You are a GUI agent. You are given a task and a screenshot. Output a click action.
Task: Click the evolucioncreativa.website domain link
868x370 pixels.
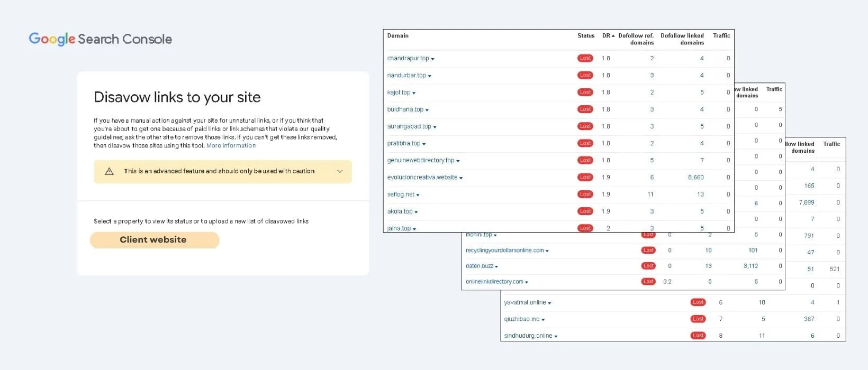[422, 178]
